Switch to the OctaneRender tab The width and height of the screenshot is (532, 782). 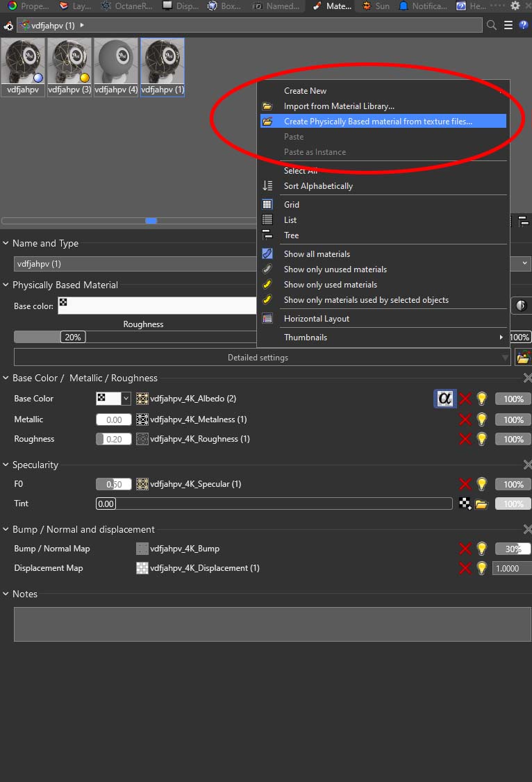127,6
